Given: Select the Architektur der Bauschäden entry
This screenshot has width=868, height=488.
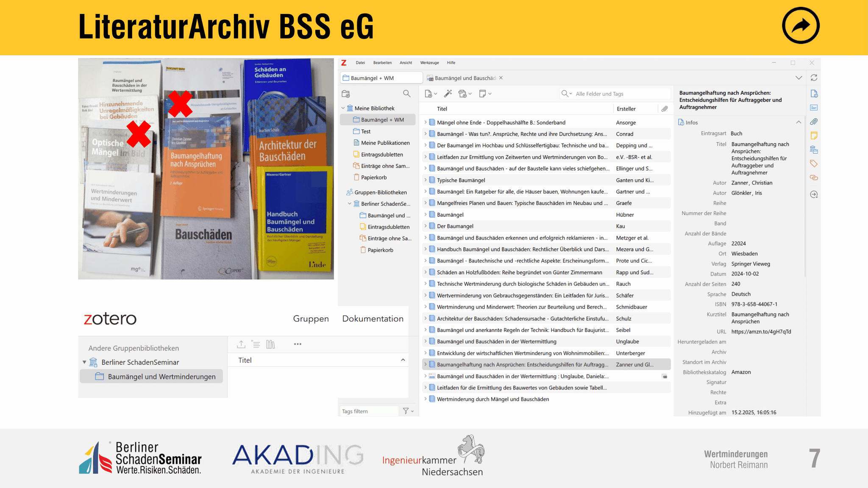Looking at the screenshot, I should pyautogui.click(x=546, y=319).
